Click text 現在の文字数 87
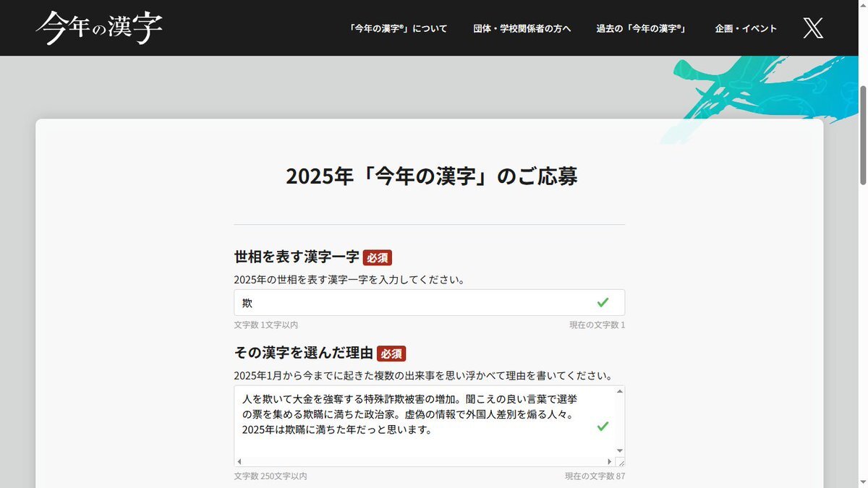 pos(595,476)
